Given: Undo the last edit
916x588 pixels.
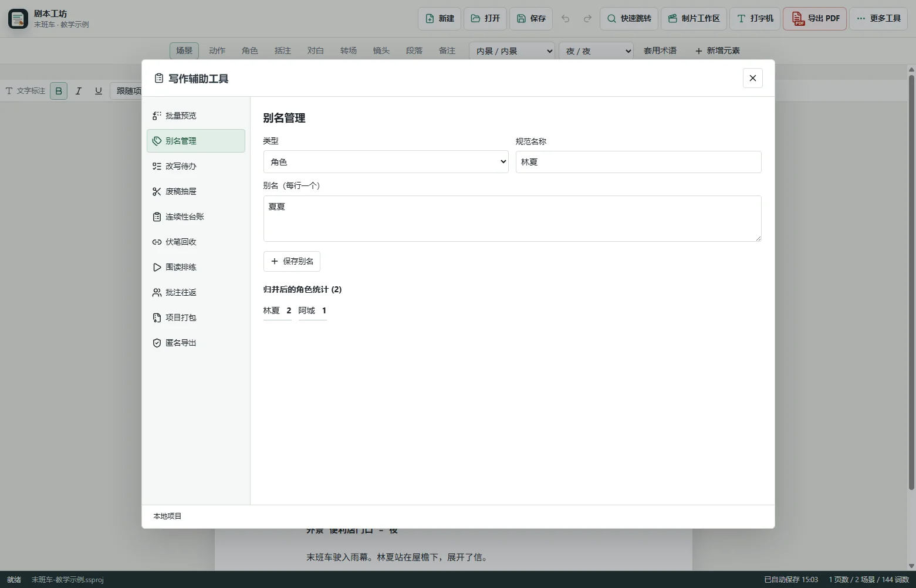Looking at the screenshot, I should point(566,18).
